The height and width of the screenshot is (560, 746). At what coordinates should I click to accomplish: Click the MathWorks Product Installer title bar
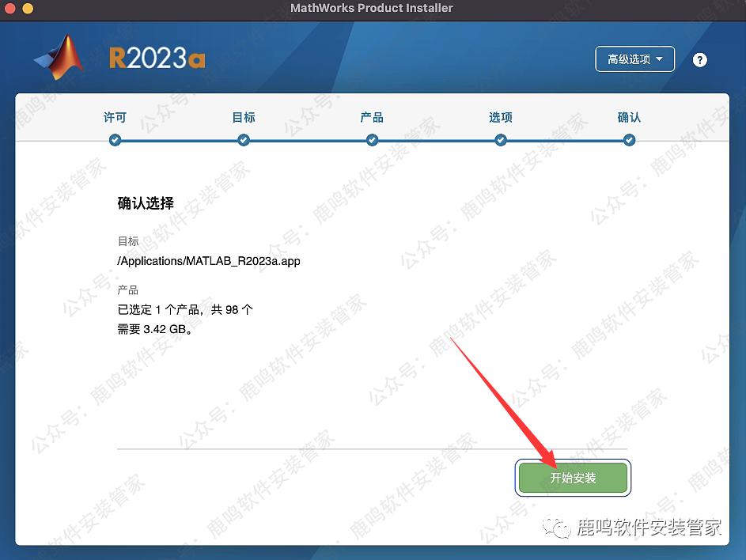pyautogui.click(x=372, y=8)
